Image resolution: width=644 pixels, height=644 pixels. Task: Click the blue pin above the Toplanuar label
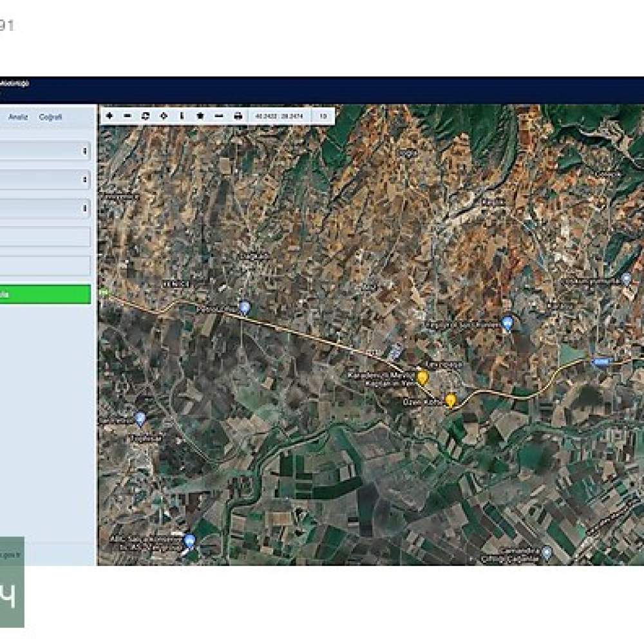[x=140, y=419]
